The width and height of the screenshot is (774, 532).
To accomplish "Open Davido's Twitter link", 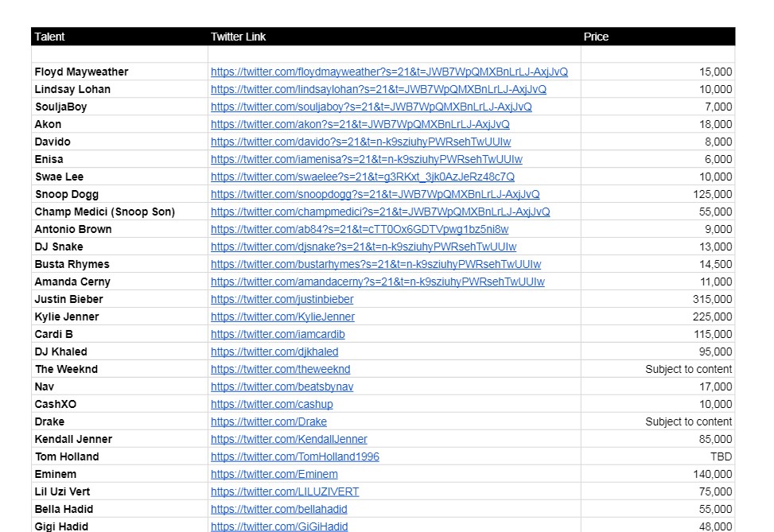I will [360, 142].
